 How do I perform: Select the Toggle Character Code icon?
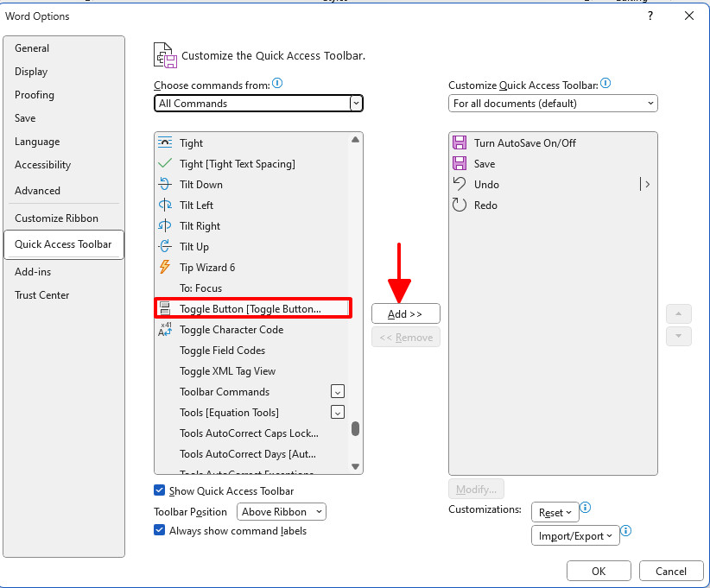coord(165,329)
